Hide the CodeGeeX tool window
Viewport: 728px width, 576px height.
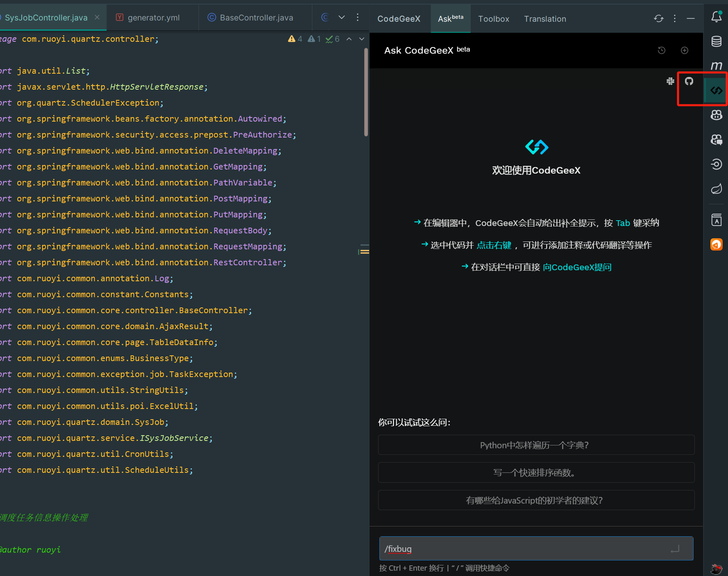point(691,18)
